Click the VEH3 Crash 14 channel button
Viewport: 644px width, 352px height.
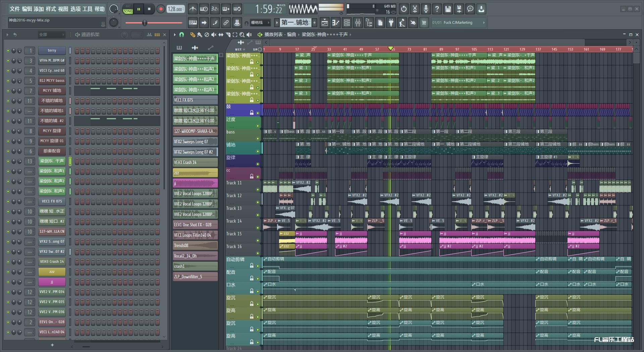pyautogui.click(x=52, y=262)
